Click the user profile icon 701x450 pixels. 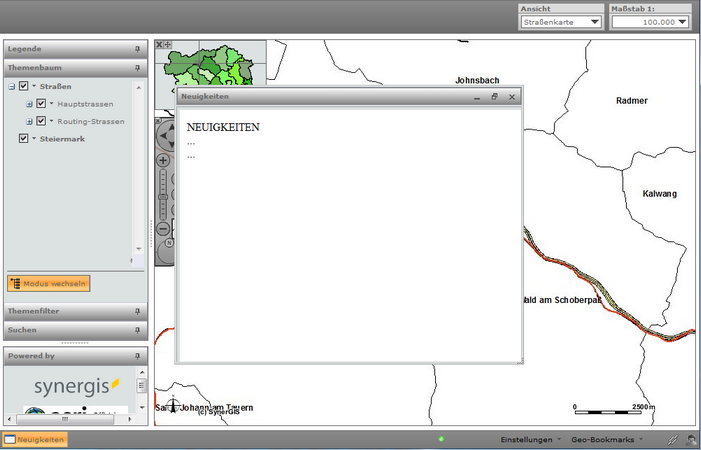[691, 440]
